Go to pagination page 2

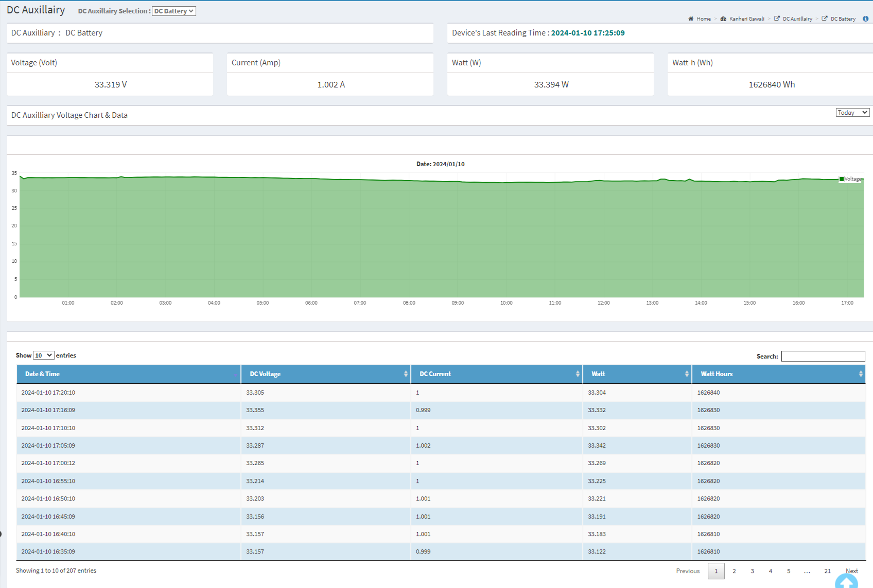coord(734,571)
